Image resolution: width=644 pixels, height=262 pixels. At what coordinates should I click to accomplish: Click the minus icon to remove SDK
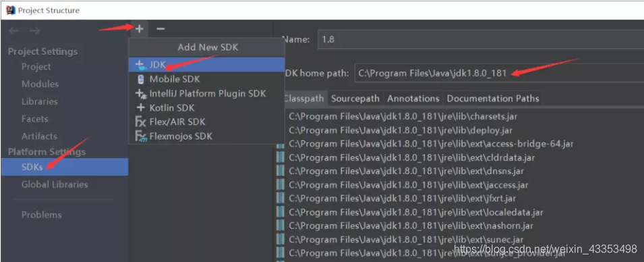(160, 29)
